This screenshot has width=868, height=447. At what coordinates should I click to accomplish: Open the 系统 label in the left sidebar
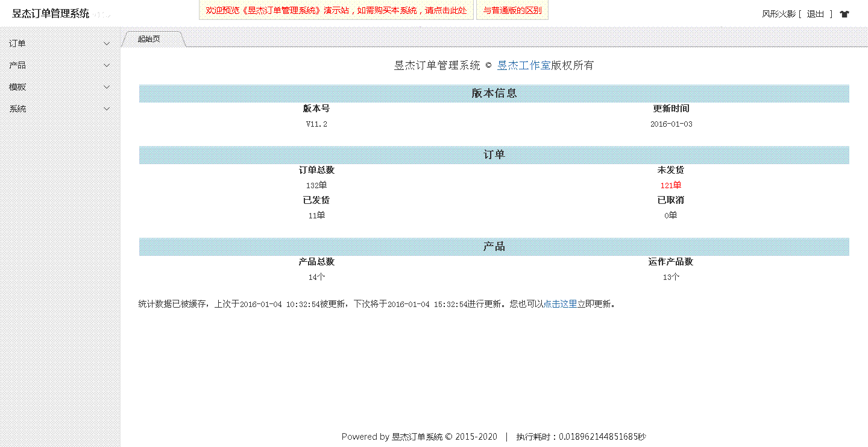(x=17, y=109)
